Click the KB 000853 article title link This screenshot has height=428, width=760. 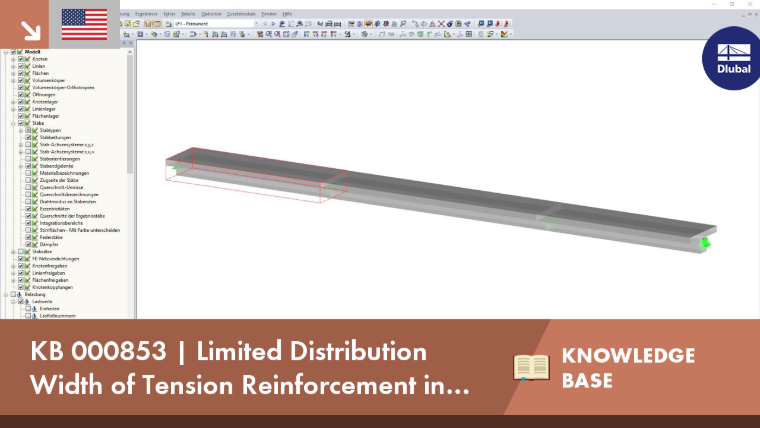pyautogui.click(x=250, y=368)
